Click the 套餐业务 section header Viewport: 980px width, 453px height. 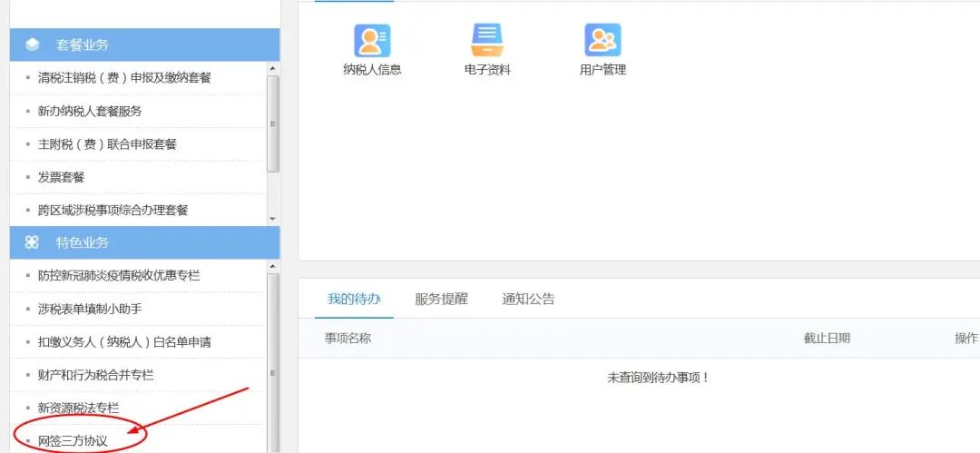click(145, 45)
